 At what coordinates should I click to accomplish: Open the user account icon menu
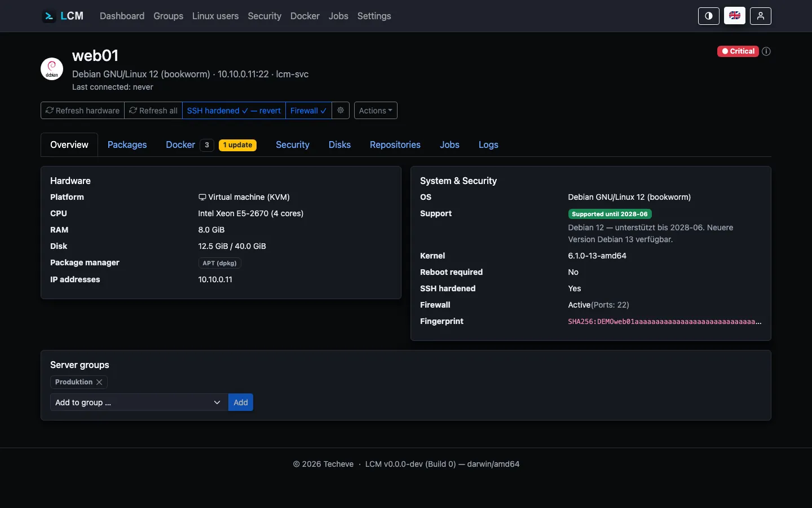(761, 16)
